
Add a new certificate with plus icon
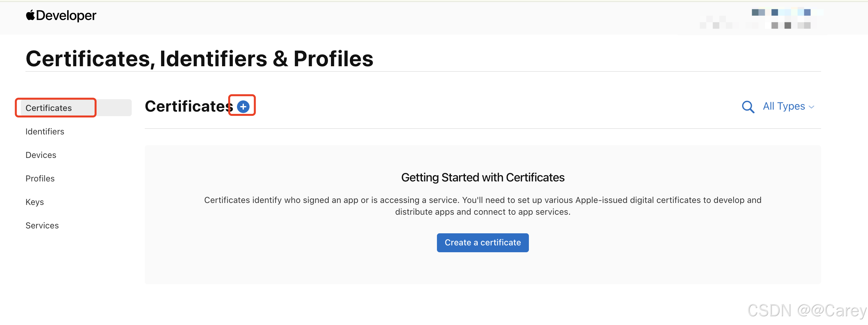pyautogui.click(x=243, y=106)
